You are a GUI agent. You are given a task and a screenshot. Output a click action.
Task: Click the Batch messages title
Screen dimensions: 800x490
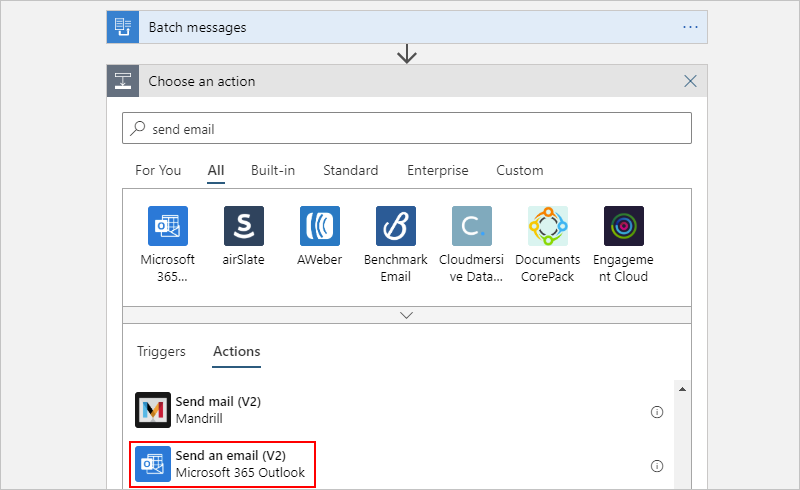tap(197, 27)
